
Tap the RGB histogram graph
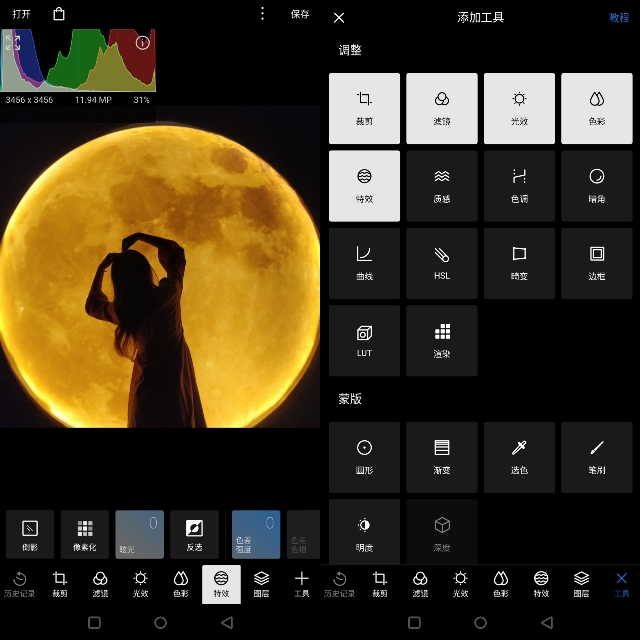click(x=78, y=60)
